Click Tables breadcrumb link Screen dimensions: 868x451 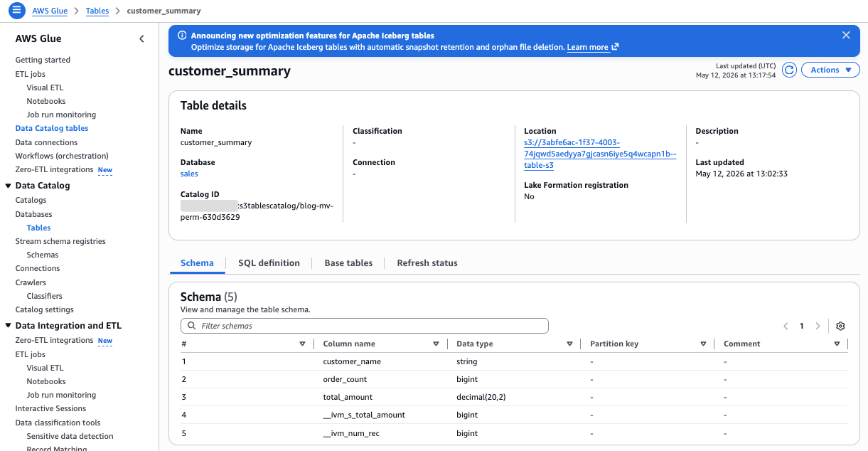[97, 11]
